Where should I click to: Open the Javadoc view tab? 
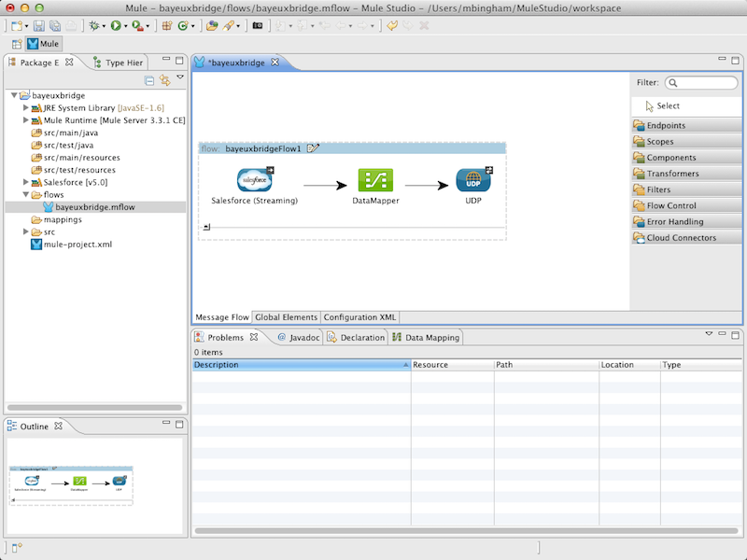click(x=299, y=337)
